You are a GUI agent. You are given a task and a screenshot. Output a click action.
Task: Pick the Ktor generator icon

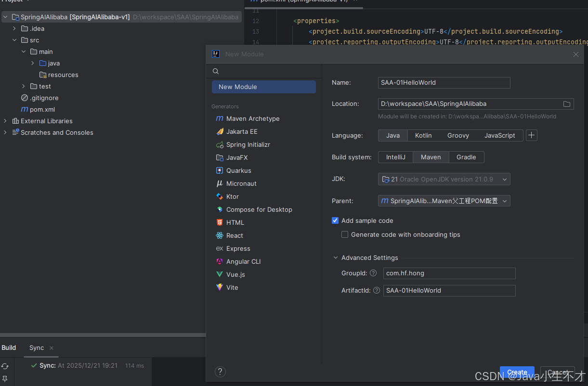click(220, 196)
